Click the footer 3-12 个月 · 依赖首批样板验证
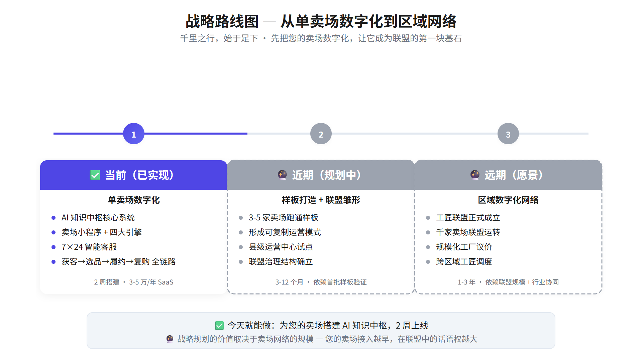642x364 pixels. click(x=321, y=282)
